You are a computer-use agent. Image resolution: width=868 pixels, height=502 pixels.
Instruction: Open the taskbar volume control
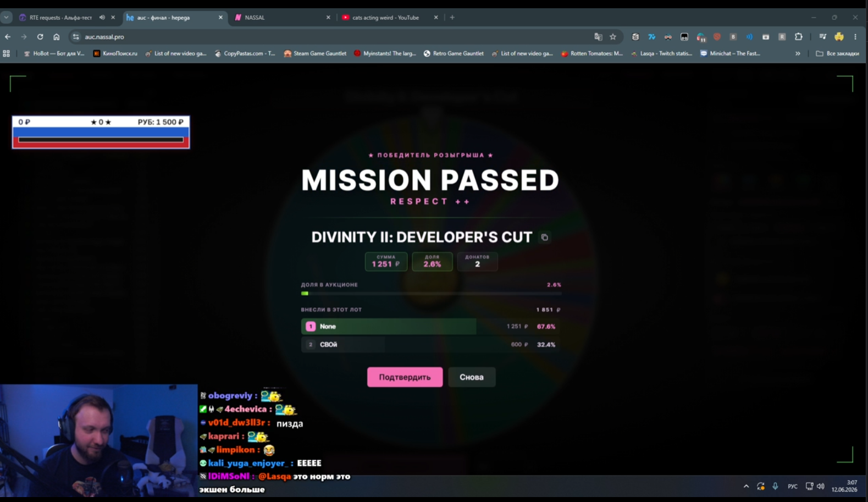tap(821, 486)
